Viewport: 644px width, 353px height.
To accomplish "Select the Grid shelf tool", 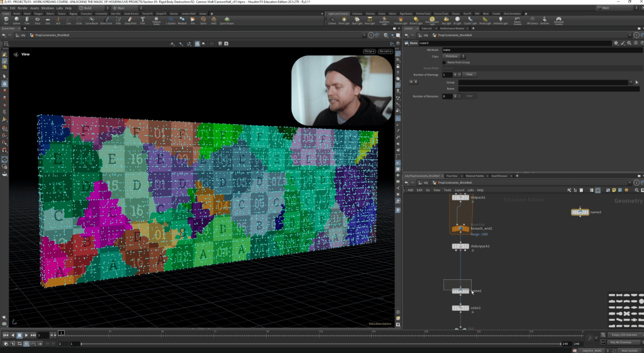I will click(48, 20).
